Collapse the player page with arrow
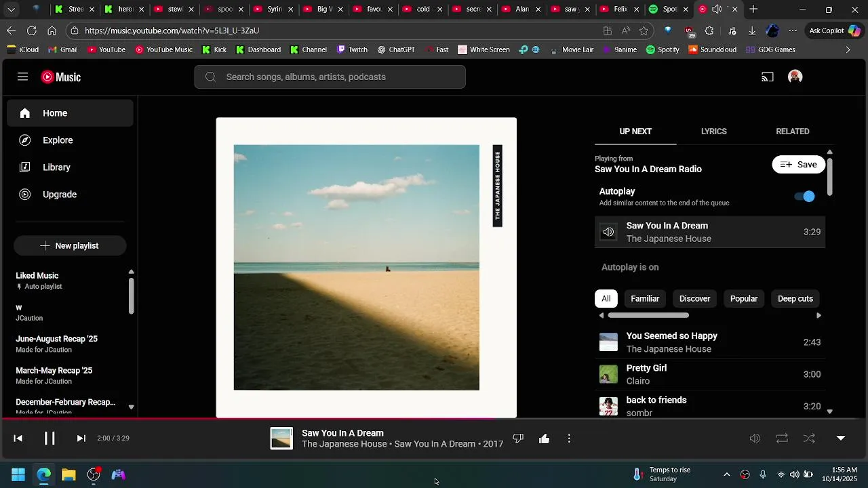 [x=841, y=439]
